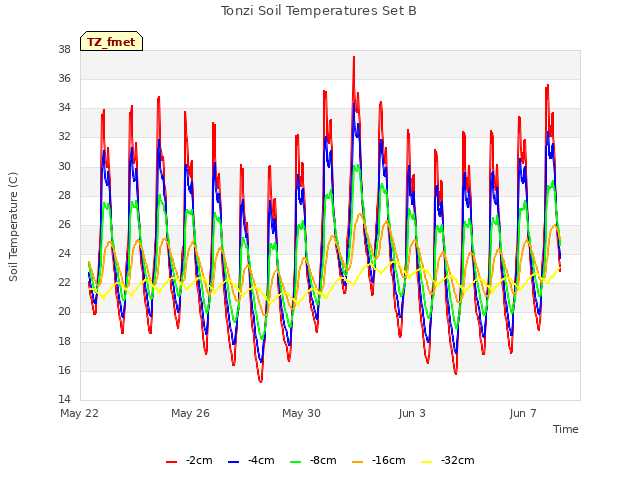
Task: Click the 32 y-axis tick label
Action: pos(64,137)
